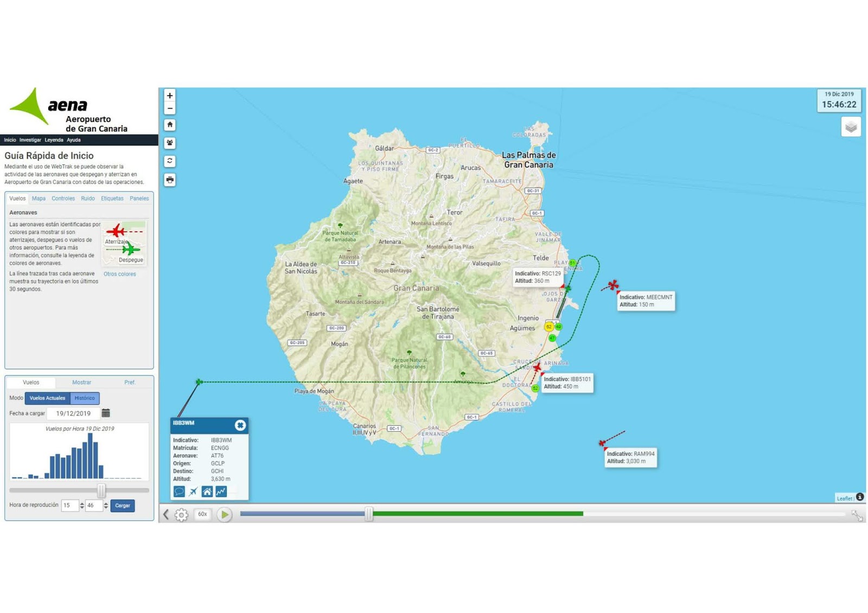868x613 pixels.
Task: Select the Vuelos guide tab
Action: click(x=17, y=199)
